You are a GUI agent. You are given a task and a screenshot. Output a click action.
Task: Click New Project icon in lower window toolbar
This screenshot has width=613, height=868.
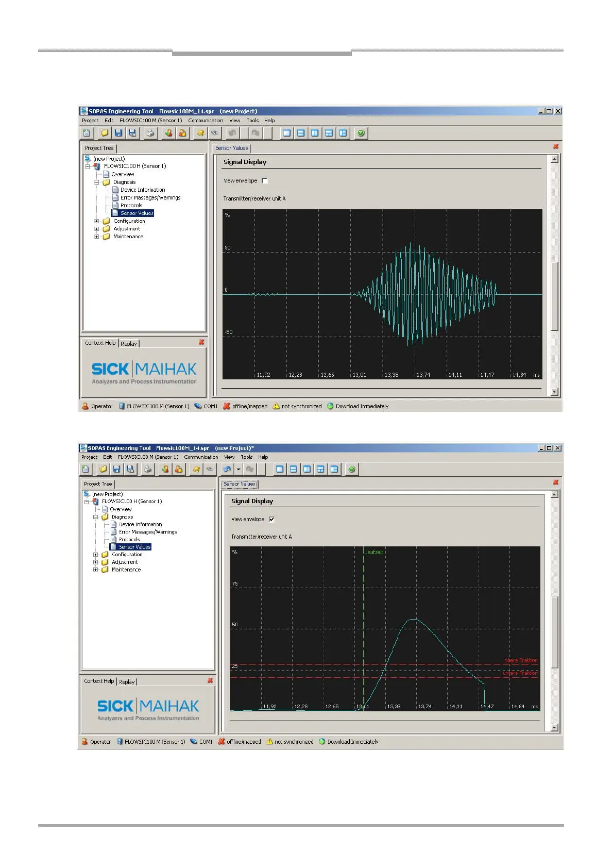point(86,469)
